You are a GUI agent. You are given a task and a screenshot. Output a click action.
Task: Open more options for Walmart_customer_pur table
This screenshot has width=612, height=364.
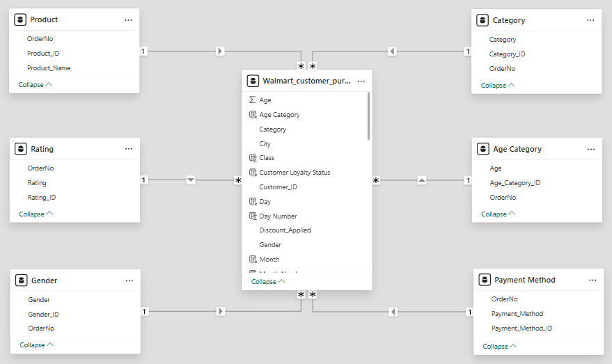(x=361, y=81)
